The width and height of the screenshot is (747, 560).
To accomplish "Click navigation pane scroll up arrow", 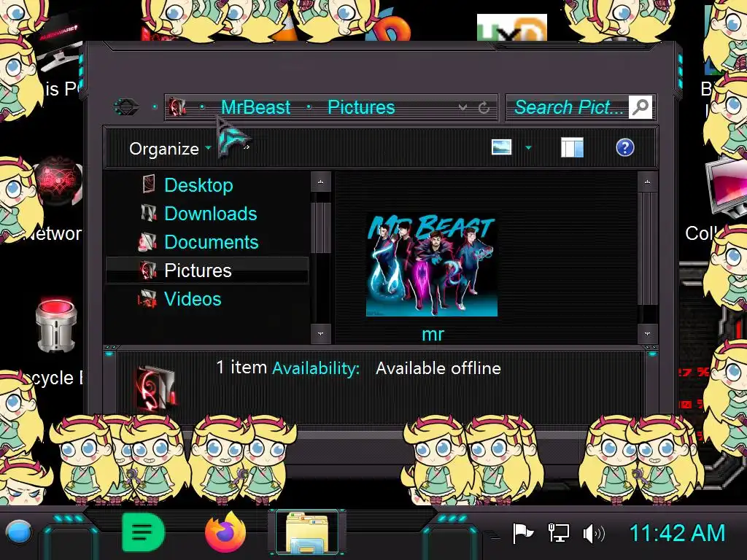I will coord(321,182).
